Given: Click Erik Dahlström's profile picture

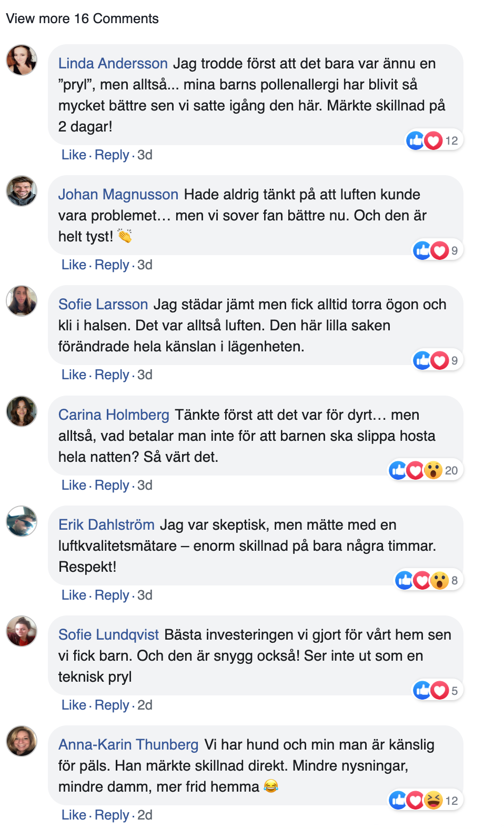Looking at the screenshot, I should click(22, 521).
